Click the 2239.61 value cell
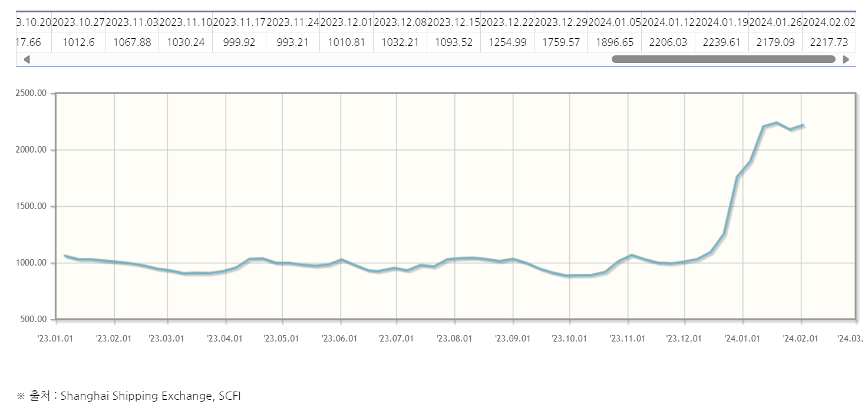 (x=722, y=42)
